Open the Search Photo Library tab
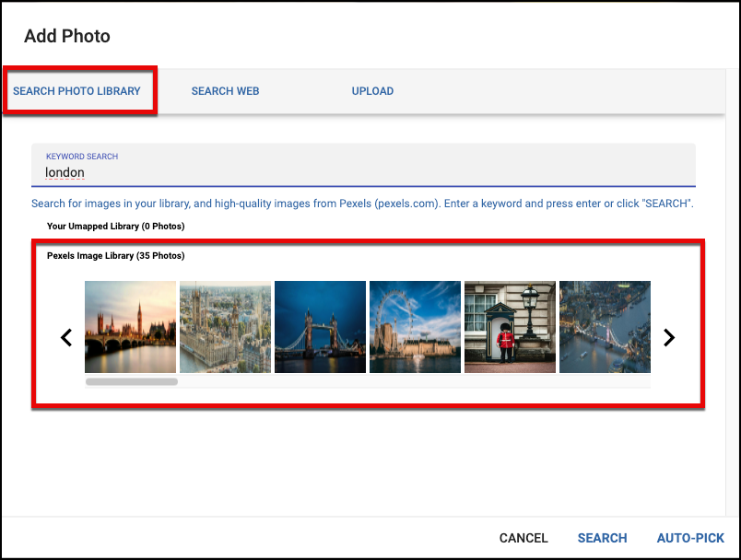The image size is (741, 560). [x=76, y=90]
